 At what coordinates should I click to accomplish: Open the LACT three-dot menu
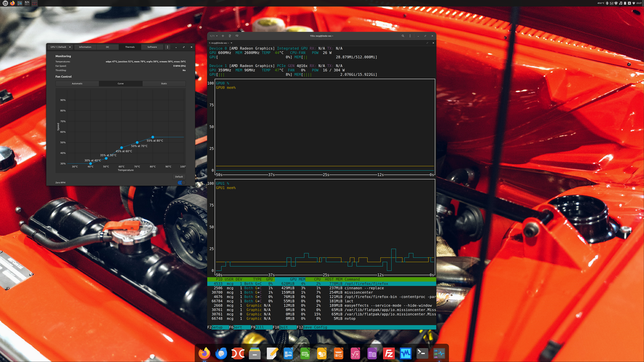coord(168,47)
